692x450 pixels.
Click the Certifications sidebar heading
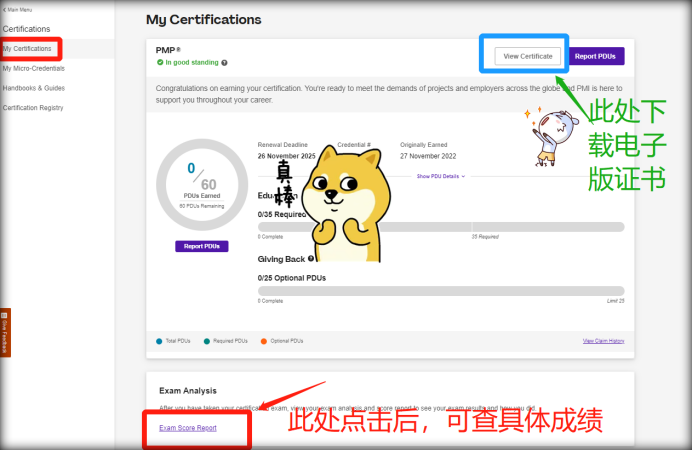click(26, 29)
